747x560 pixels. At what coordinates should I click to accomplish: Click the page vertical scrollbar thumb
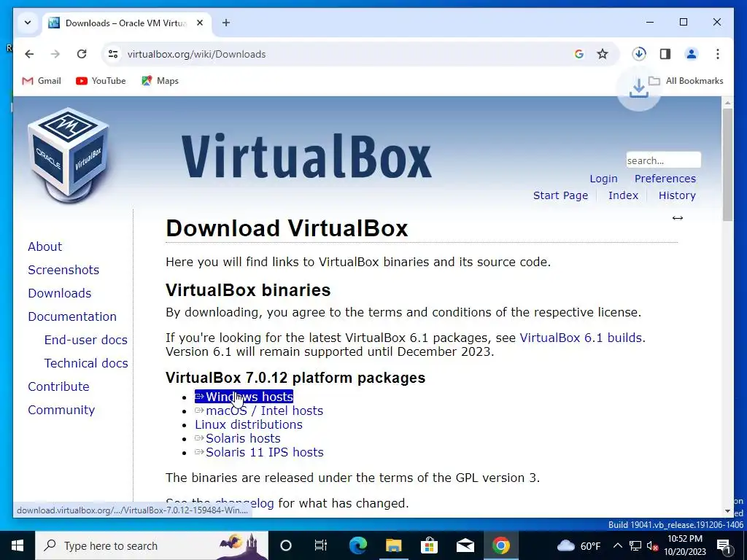pos(727,164)
